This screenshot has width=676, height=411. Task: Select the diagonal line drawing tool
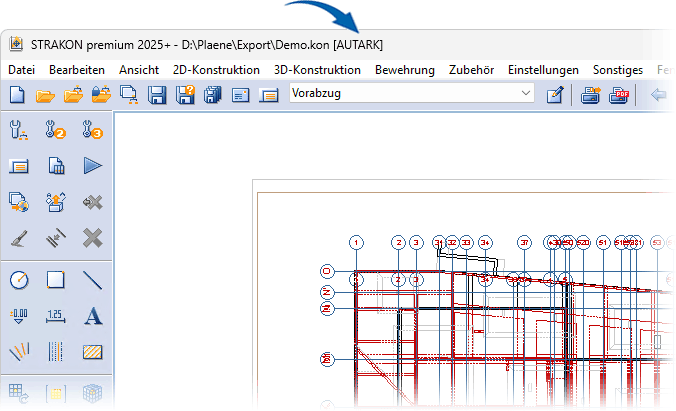[x=93, y=279]
